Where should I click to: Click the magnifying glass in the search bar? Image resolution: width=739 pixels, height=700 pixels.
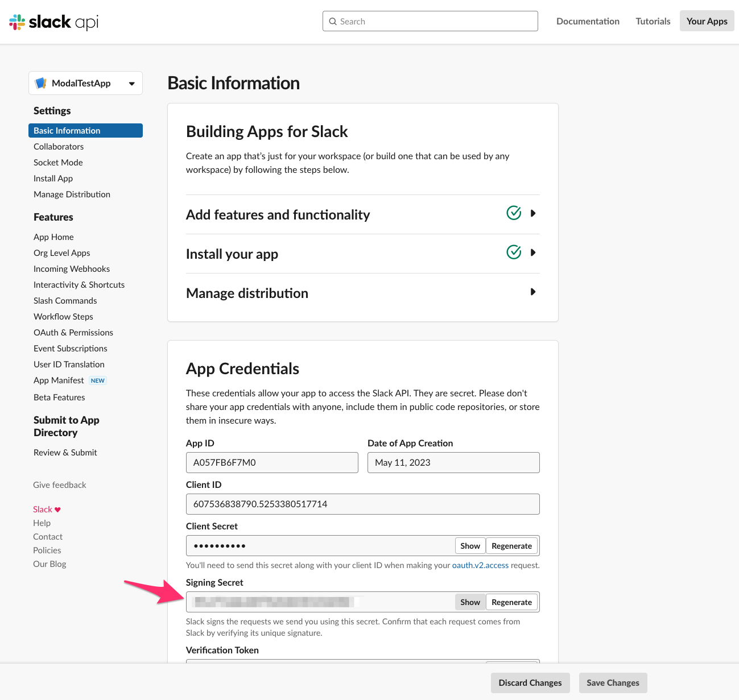[333, 21]
